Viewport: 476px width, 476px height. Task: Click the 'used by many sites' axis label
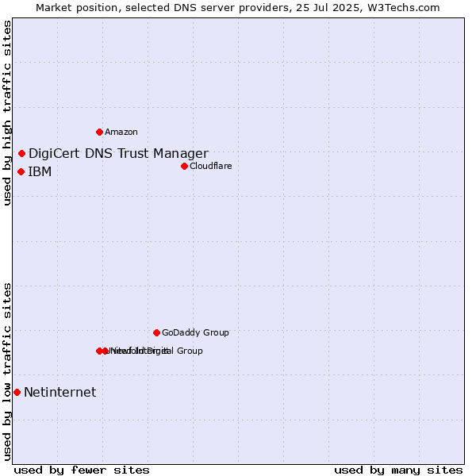[398, 470]
